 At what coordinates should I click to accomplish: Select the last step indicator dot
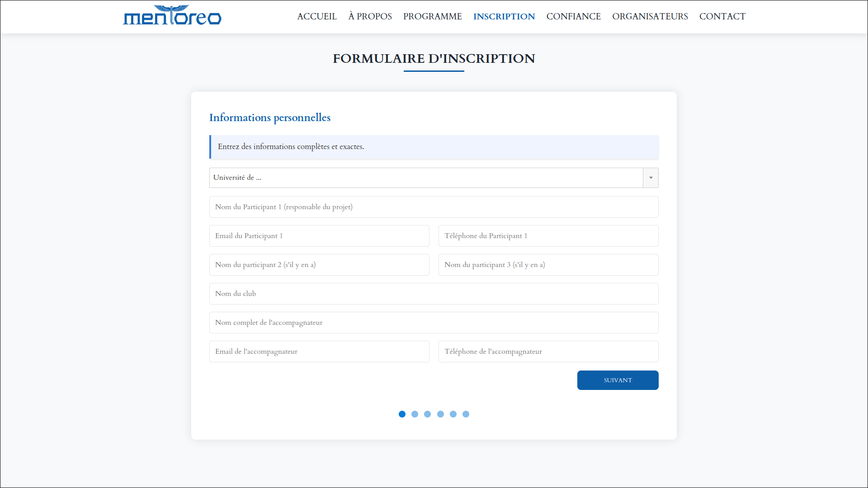(x=466, y=414)
